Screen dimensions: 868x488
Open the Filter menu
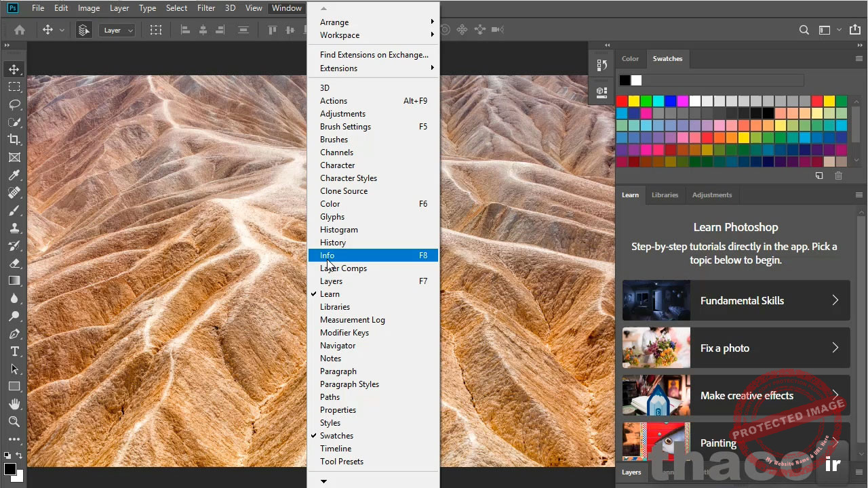pos(206,8)
